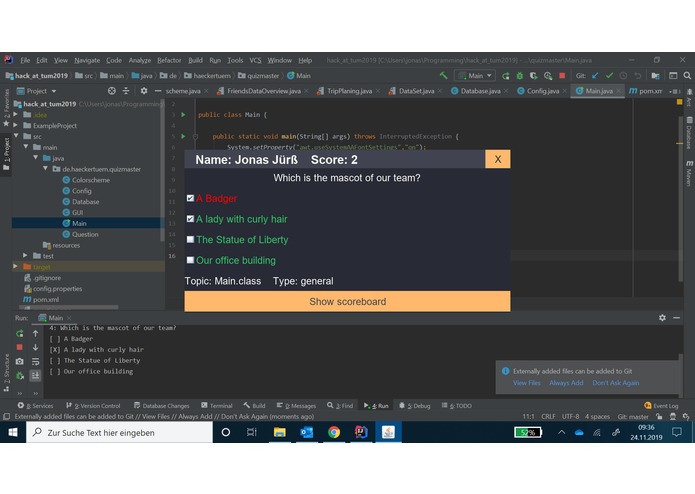This screenshot has width=695, height=494.
Task: Open the Event Log
Action: point(661,405)
